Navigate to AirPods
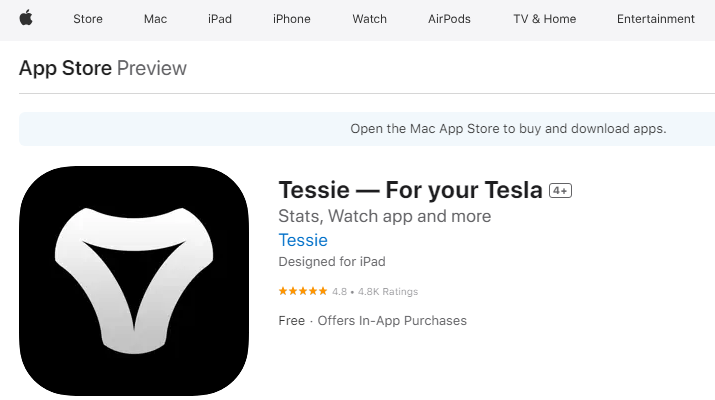 (449, 19)
